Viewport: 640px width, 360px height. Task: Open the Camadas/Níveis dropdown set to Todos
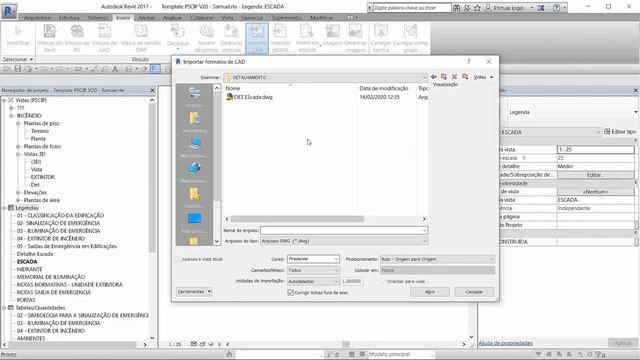(313, 270)
